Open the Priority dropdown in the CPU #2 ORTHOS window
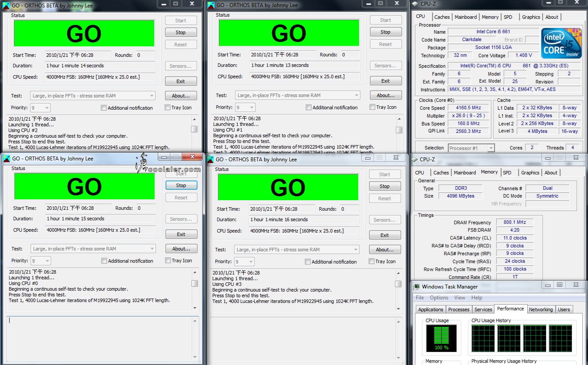The height and width of the screenshot is (365, 588). click(40, 108)
